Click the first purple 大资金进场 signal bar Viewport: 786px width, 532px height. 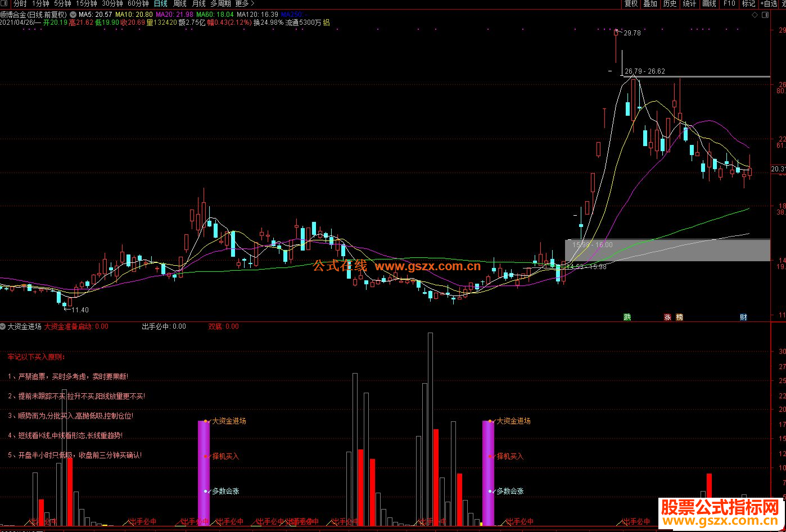click(x=204, y=473)
